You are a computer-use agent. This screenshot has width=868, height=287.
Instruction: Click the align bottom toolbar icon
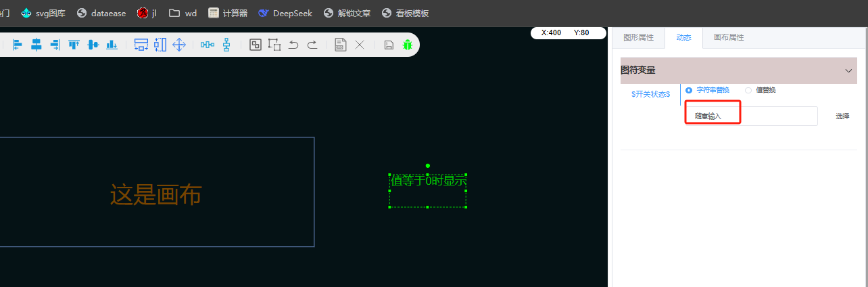pos(112,45)
